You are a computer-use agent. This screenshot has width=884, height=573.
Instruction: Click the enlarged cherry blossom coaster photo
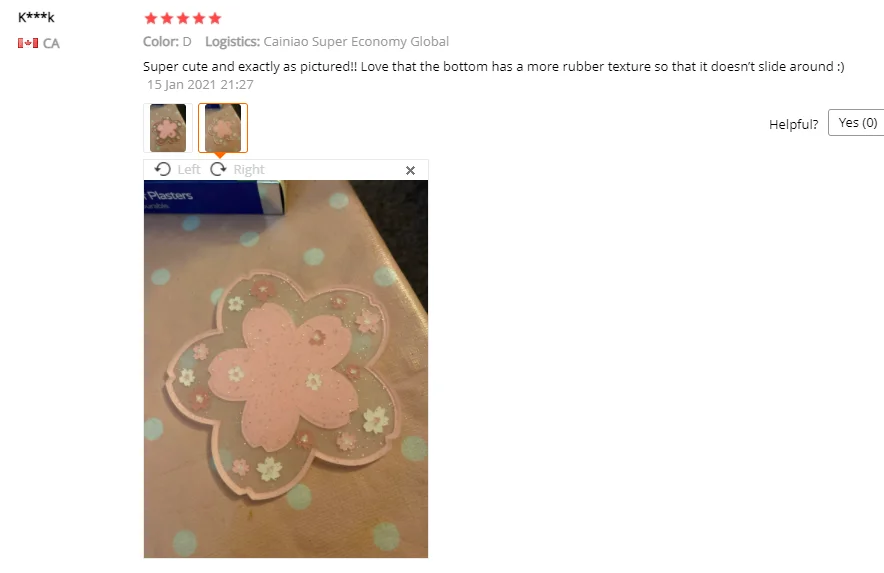286,369
